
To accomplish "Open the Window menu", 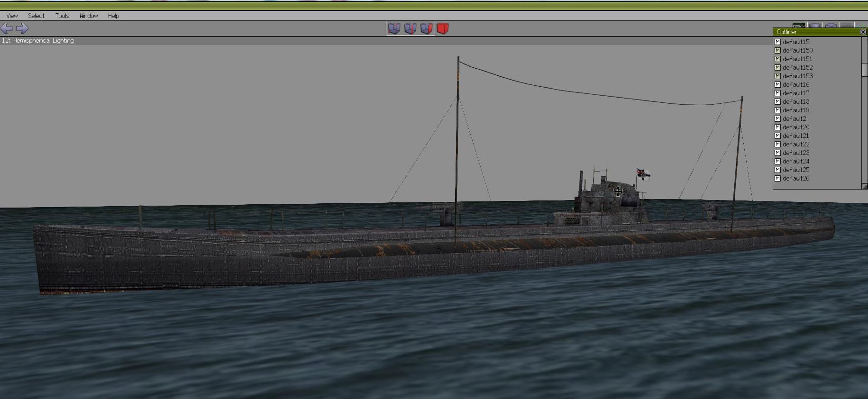I will (89, 16).
